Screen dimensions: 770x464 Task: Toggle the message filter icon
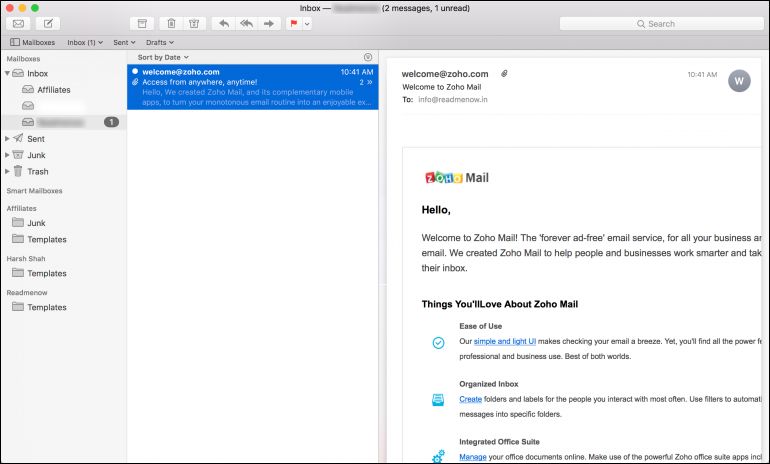click(368, 57)
